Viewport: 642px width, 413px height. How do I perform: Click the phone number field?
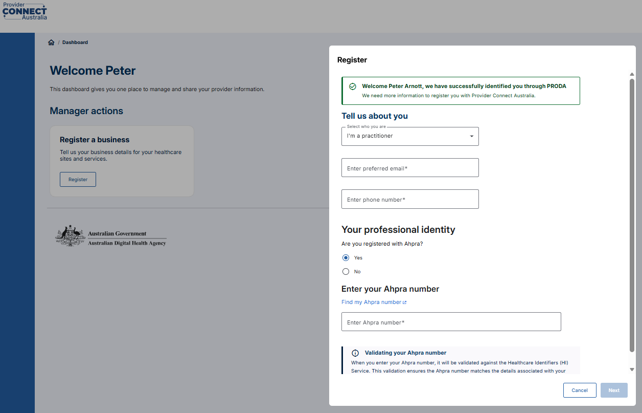410,199
